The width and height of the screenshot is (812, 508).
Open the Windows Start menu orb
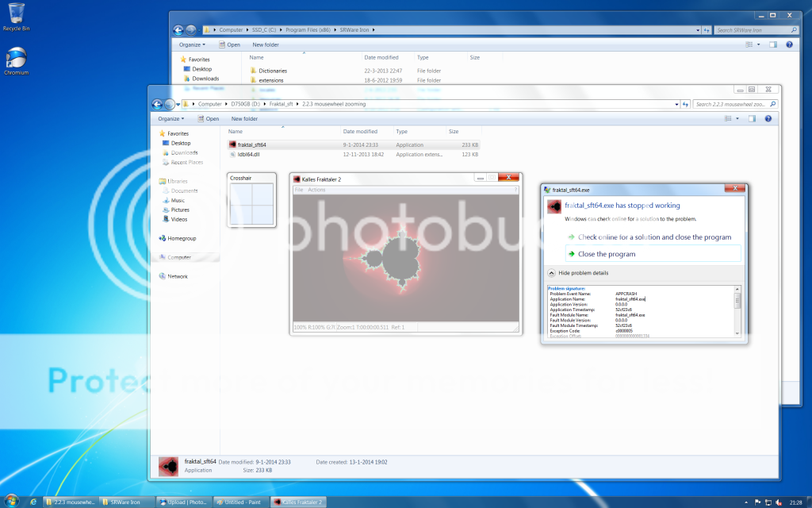11,501
